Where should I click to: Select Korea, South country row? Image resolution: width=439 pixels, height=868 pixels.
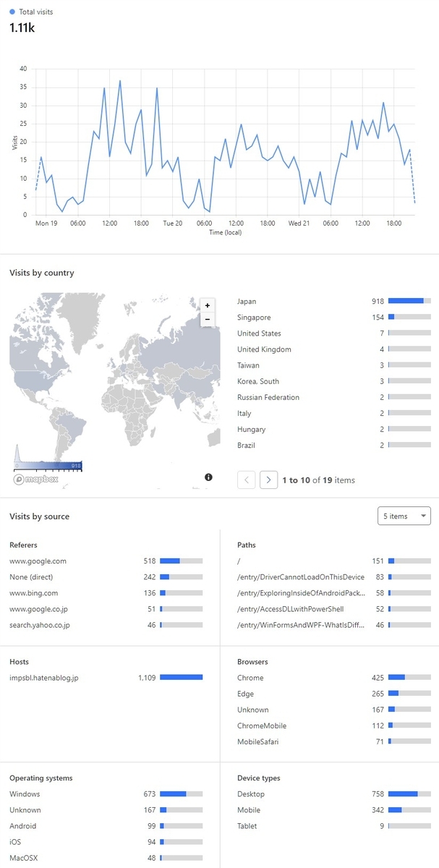pyautogui.click(x=334, y=381)
